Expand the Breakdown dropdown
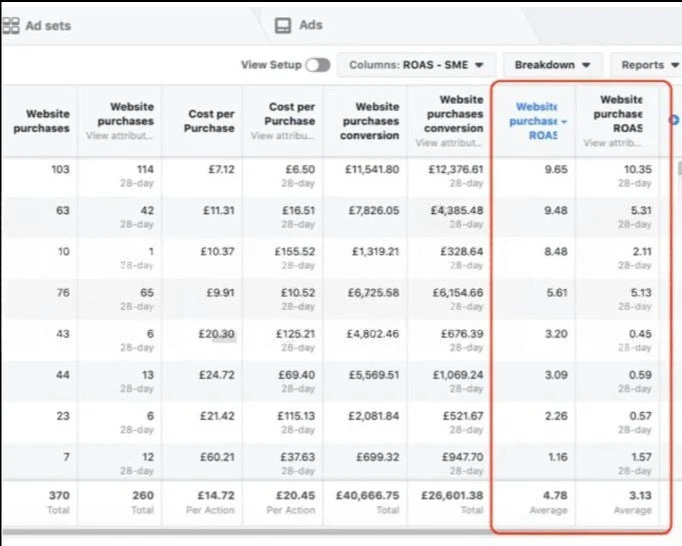Viewport: 682px width, 546px height. coord(552,65)
